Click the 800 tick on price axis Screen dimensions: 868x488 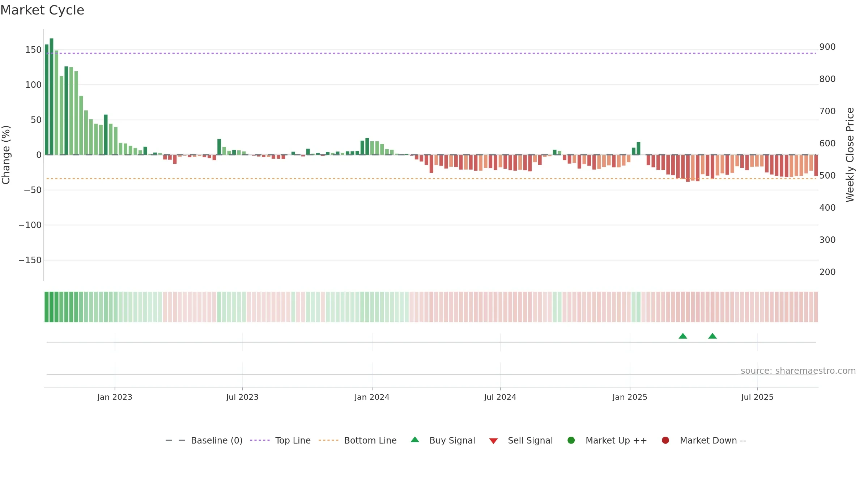coord(827,79)
